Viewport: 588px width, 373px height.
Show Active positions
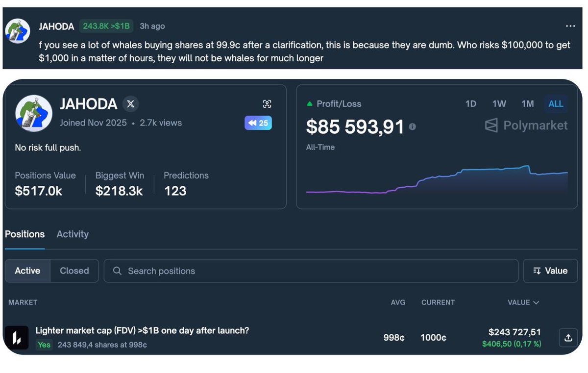[x=27, y=271]
